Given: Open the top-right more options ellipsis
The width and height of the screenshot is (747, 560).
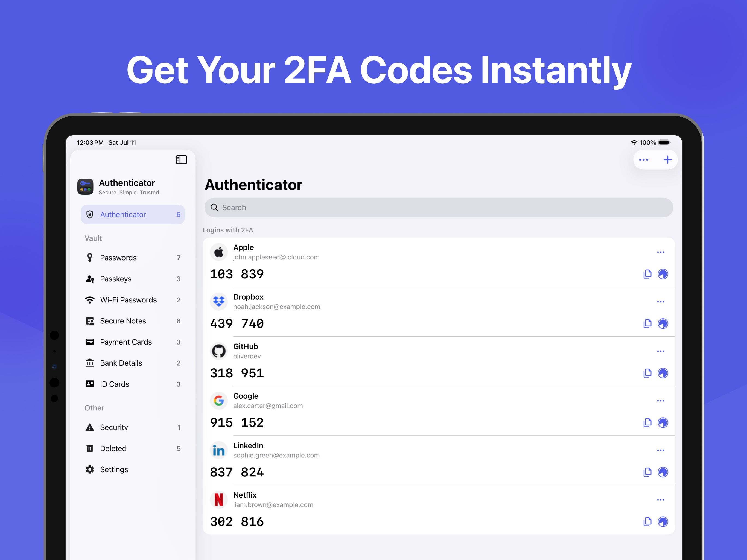Looking at the screenshot, I should tap(644, 160).
